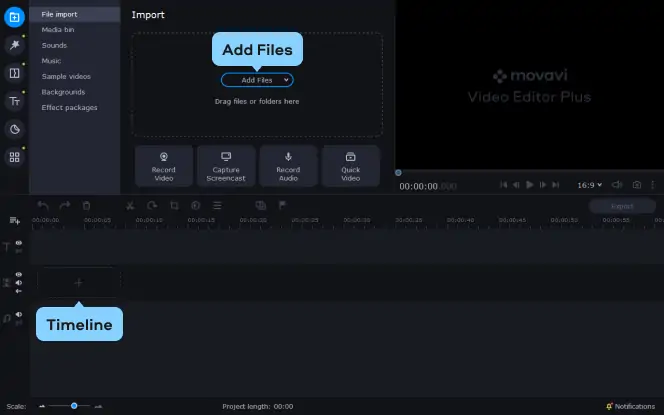Image resolution: width=664 pixels, height=415 pixels.
Task: Delete selected clip with trash icon
Action: pos(86,206)
